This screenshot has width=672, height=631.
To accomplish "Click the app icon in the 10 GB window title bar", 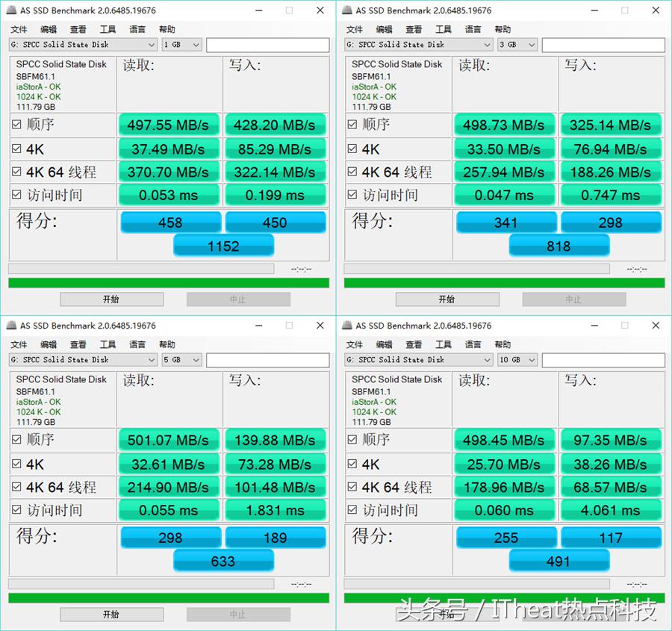I will 347,326.
